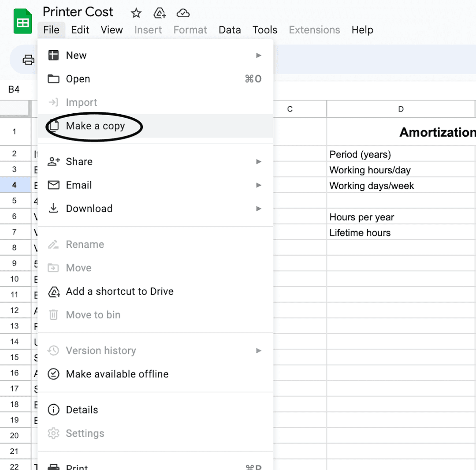Select row 1 header
Viewport: 476px width, 470px height.
click(x=14, y=131)
